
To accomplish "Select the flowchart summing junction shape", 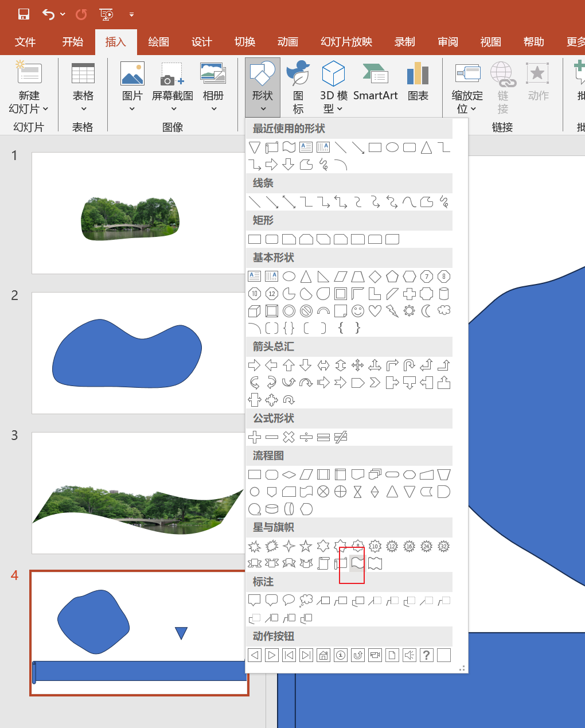I will (323, 492).
